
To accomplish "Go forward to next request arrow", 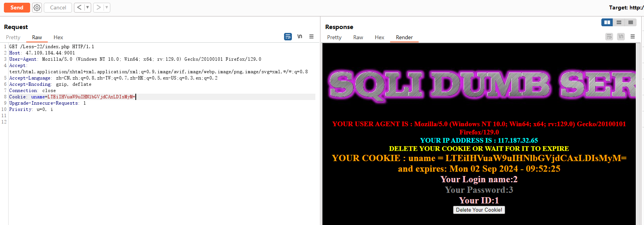I will (x=99, y=7).
